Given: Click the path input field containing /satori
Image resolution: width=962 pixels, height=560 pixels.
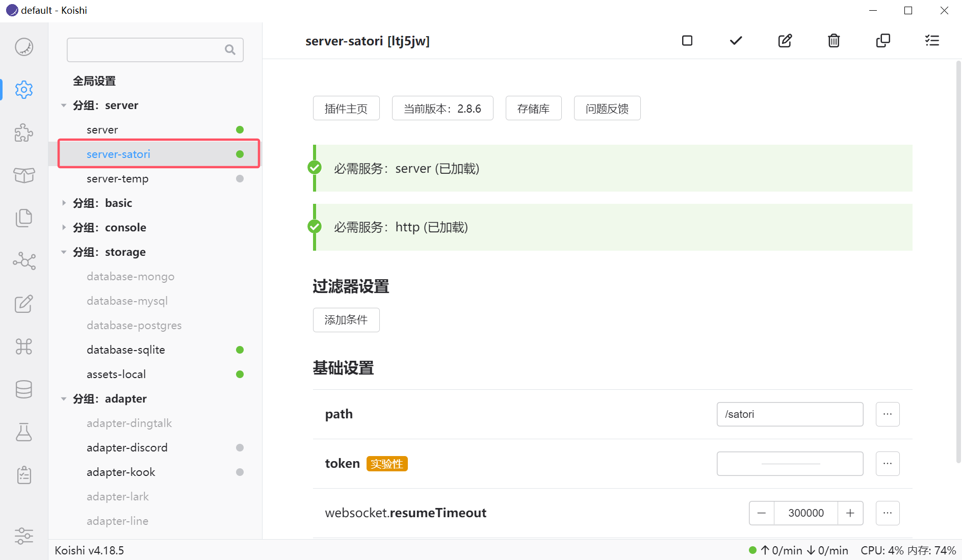Looking at the screenshot, I should coord(790,414).
